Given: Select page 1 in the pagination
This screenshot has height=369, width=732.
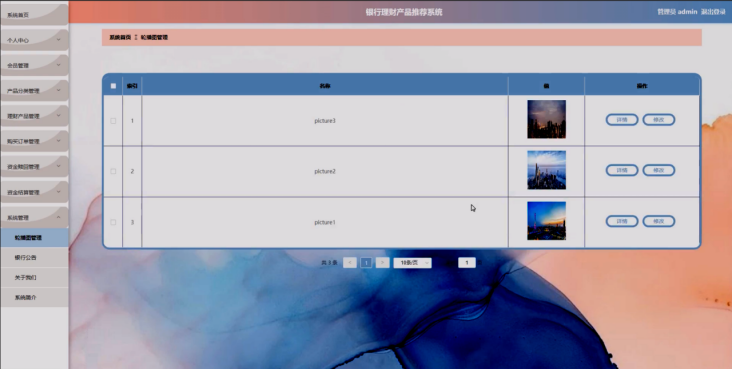Looking at the screenshot, I should (366, 263).
